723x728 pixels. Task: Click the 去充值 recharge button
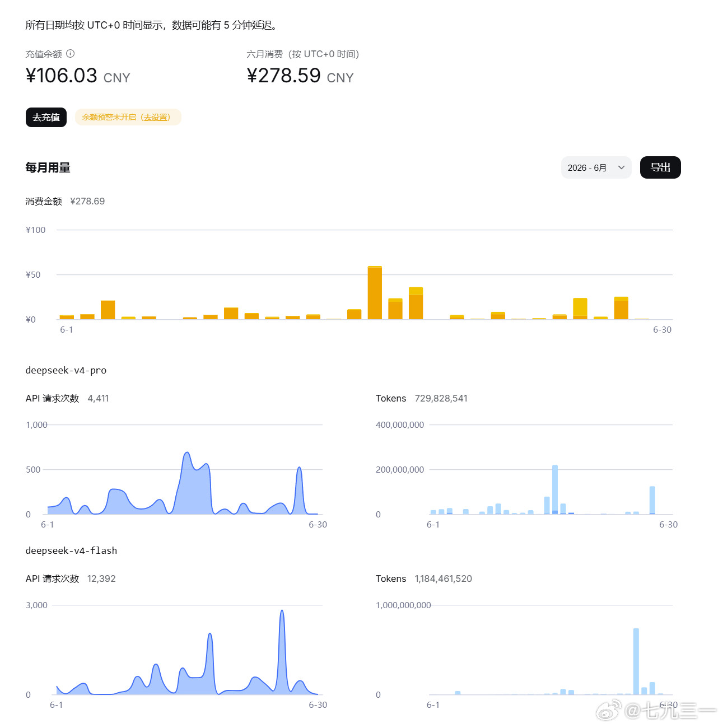[46, 117]
